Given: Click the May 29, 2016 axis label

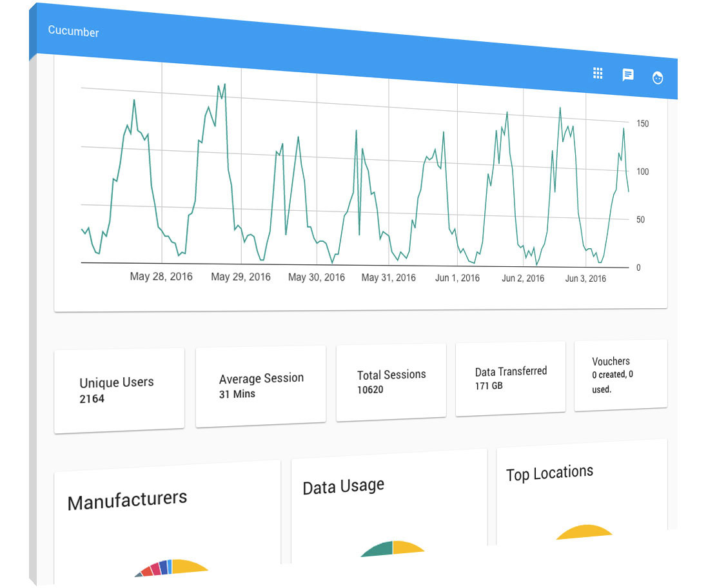Looking at the screenshot, I should click(x=241, y=277).
